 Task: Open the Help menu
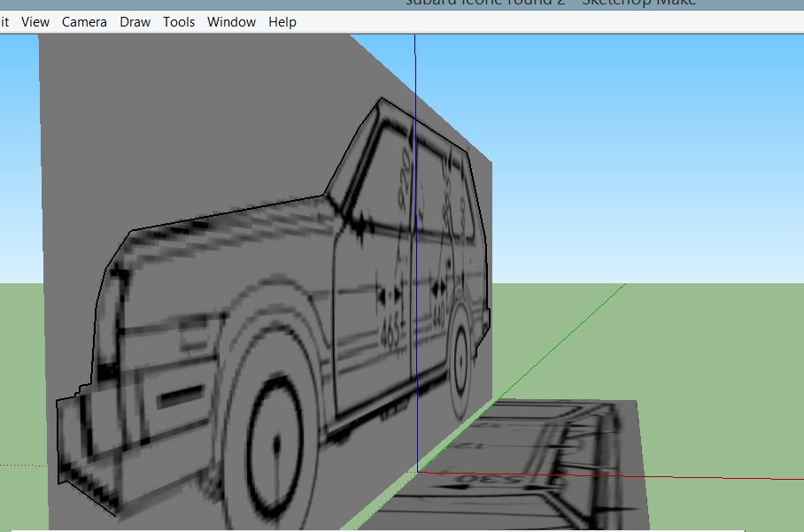(282, 22)
